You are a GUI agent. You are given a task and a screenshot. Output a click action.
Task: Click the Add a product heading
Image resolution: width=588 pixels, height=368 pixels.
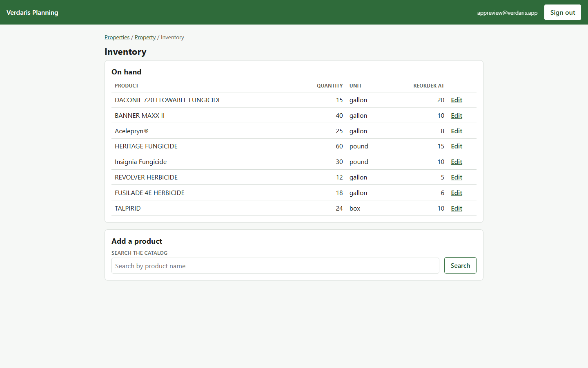point(137,241)
